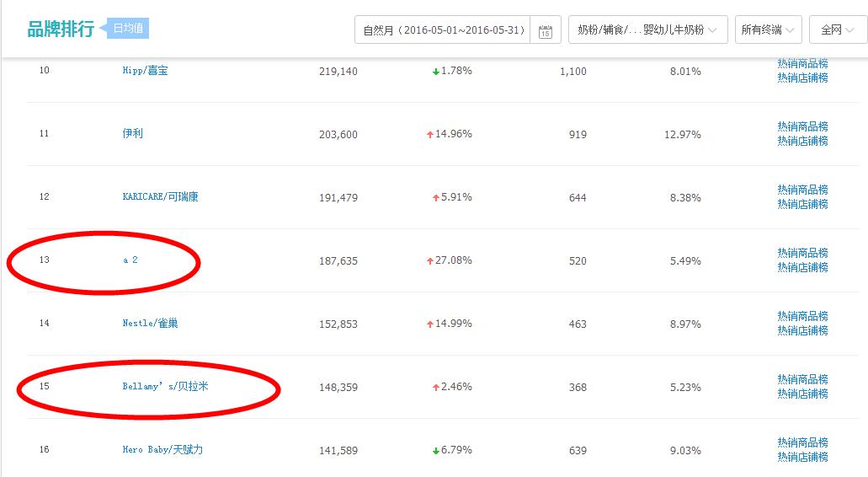Click the 9.03% conversion value
Screen dimensions: 868x477
tap(685, 450)
